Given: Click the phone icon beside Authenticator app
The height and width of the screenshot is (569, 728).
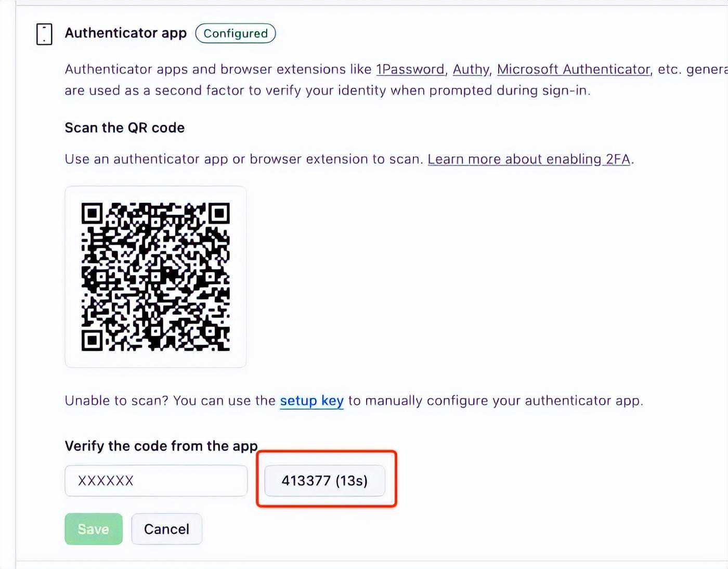Looking at the screenshot, I should (x=44, y=34).
